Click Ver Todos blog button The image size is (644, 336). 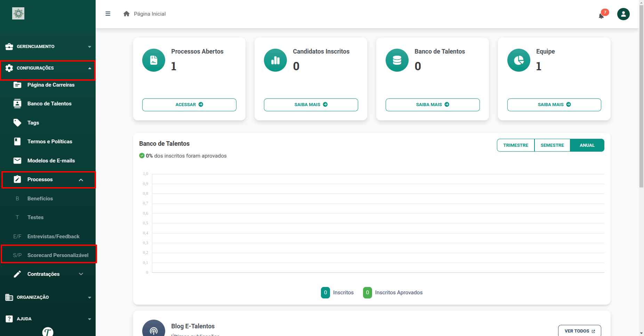pos(579,331)
